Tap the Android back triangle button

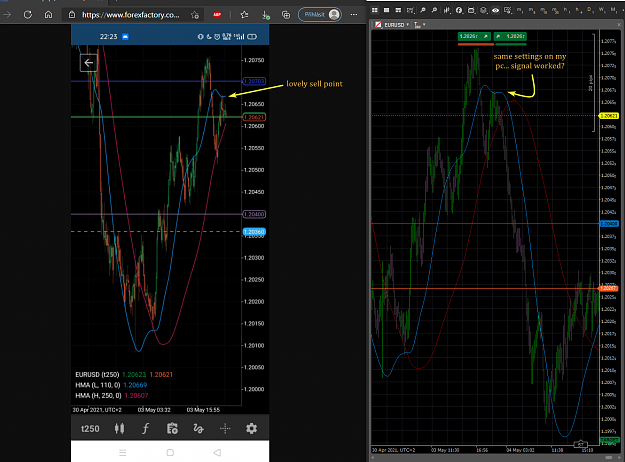click(x=217, y=452)
